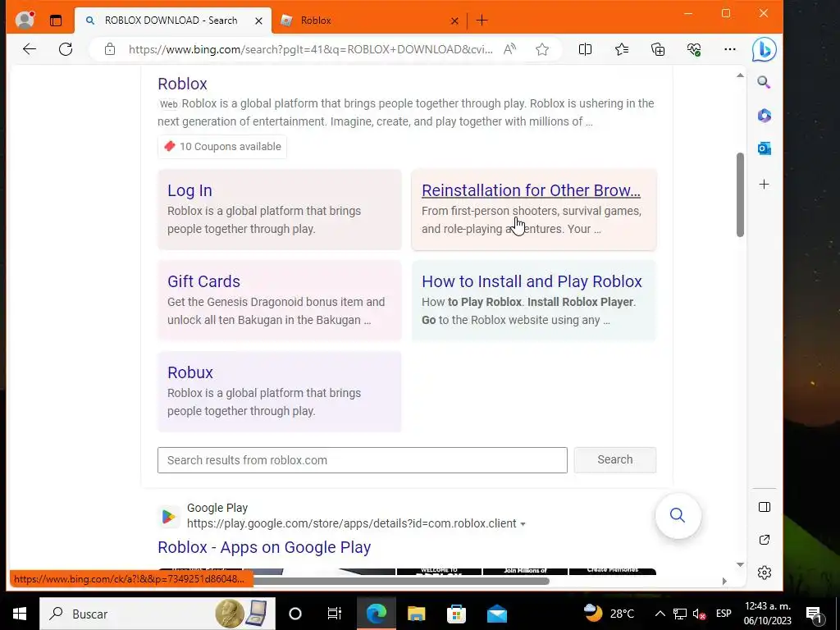Click the Edge taskbar icon
The width and height of the screenshot is (840, 630).
376,614
